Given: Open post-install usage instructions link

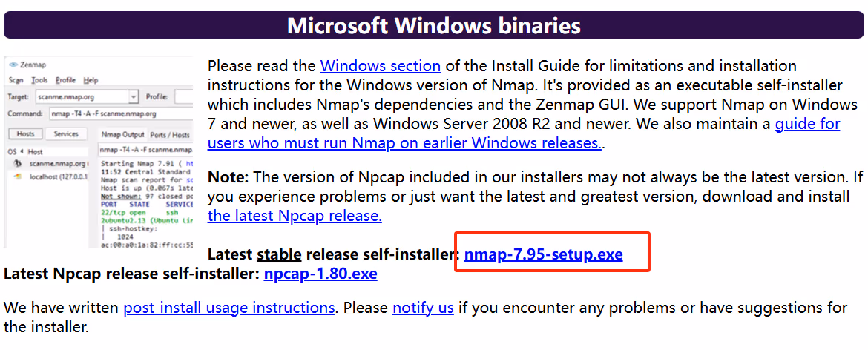Looking at the screenshot, I should pyautogui.click(x=229, y=307).
